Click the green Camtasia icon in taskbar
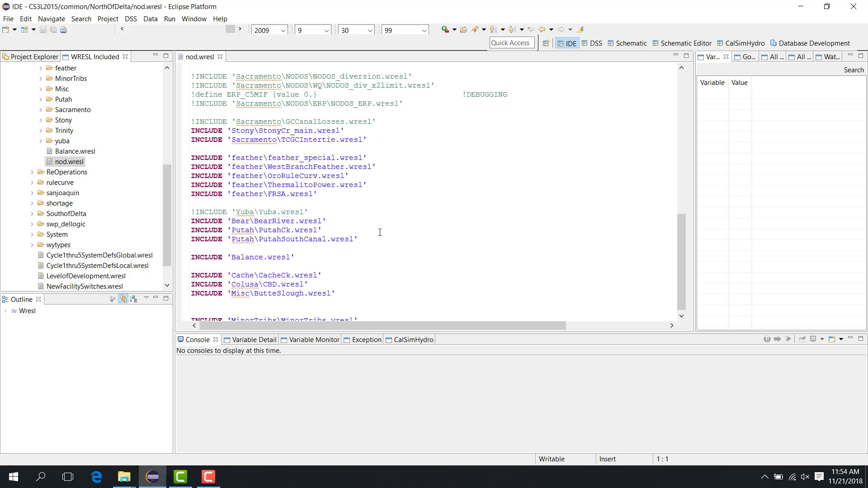This screenshot has width=868, height=488. click(180, 477)
